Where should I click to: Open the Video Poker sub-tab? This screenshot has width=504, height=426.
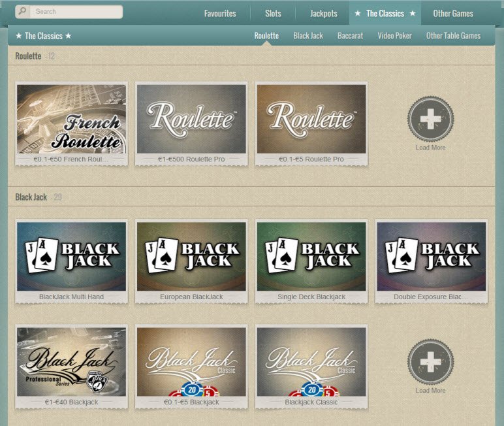[x=394, y=36]
